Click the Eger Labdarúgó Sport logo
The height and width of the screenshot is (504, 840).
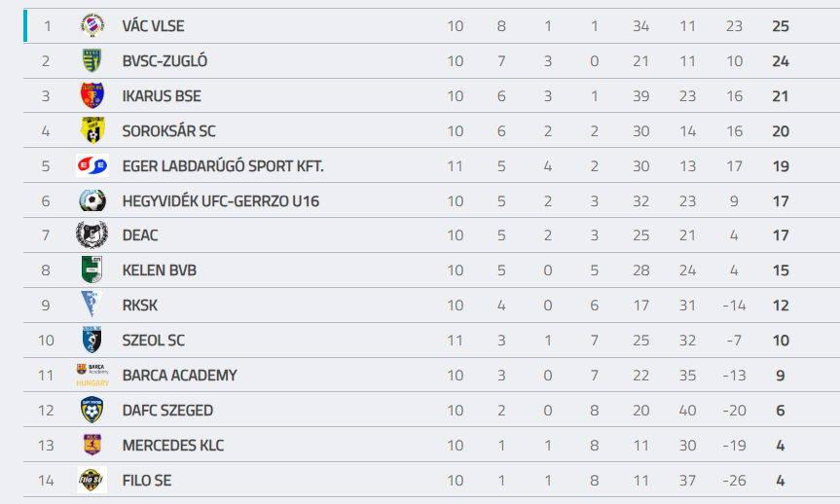click(x=91, y=166)
